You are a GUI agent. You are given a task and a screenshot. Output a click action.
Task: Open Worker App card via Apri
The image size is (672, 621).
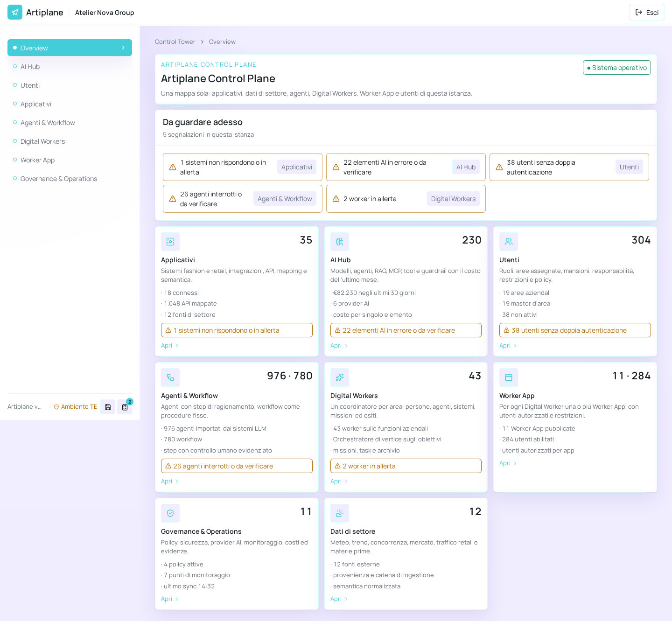[508, 463]
